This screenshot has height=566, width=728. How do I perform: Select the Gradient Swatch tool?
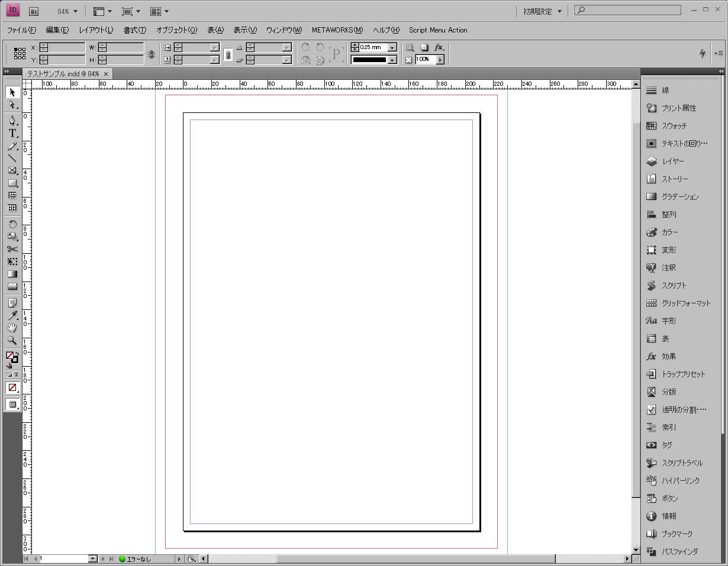12,274
